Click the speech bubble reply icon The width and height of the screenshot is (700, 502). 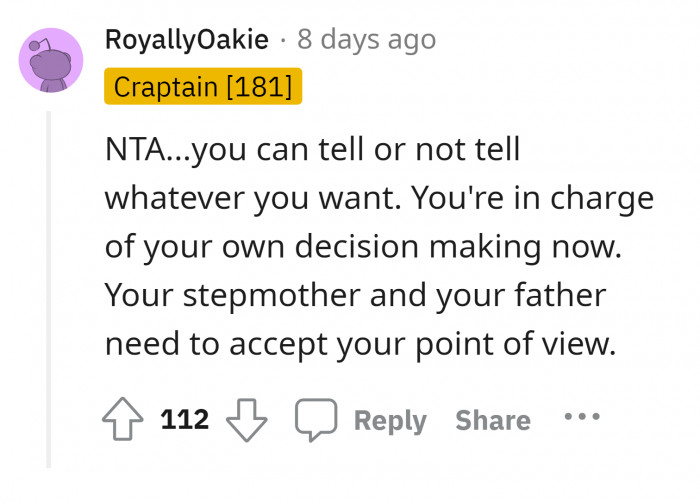(316, 421)
